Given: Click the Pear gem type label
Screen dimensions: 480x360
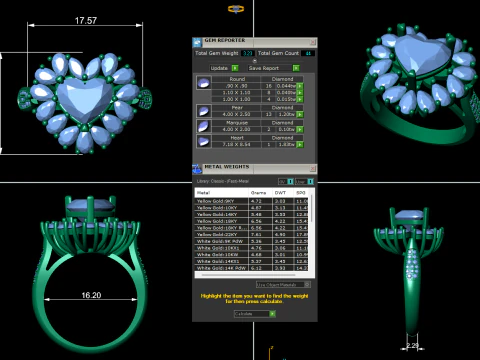Looking at the screenshot, I should click(x=237, y=108).
